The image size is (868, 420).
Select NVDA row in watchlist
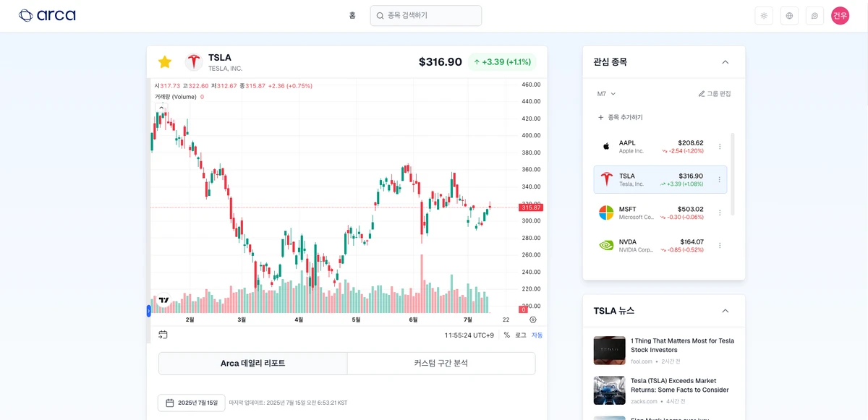(660, 245)
